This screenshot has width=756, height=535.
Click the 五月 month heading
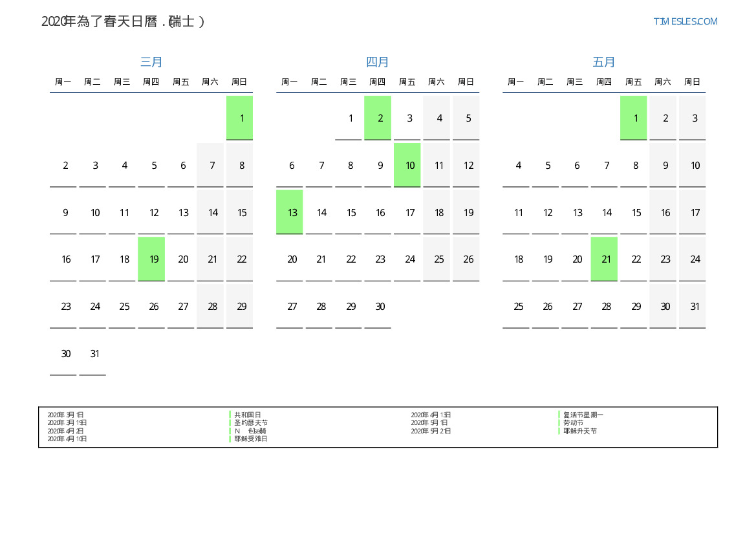(x=604, y=62)
